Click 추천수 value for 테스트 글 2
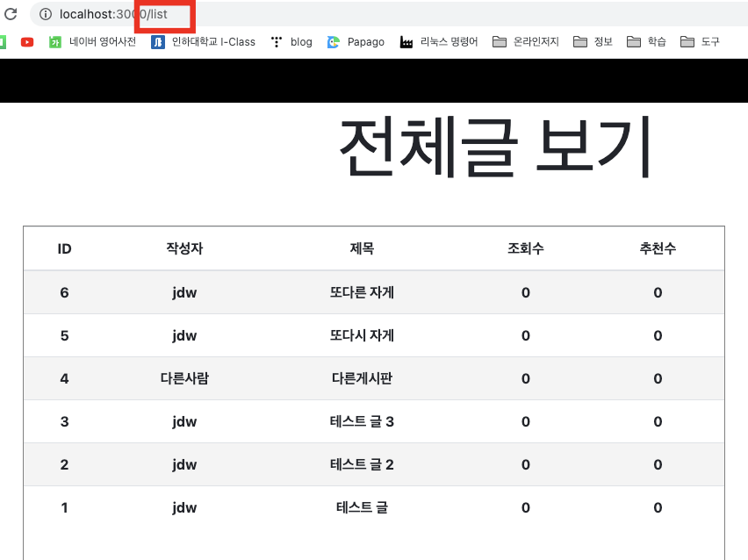The image size is (748, 560). [x=658, y=464]
